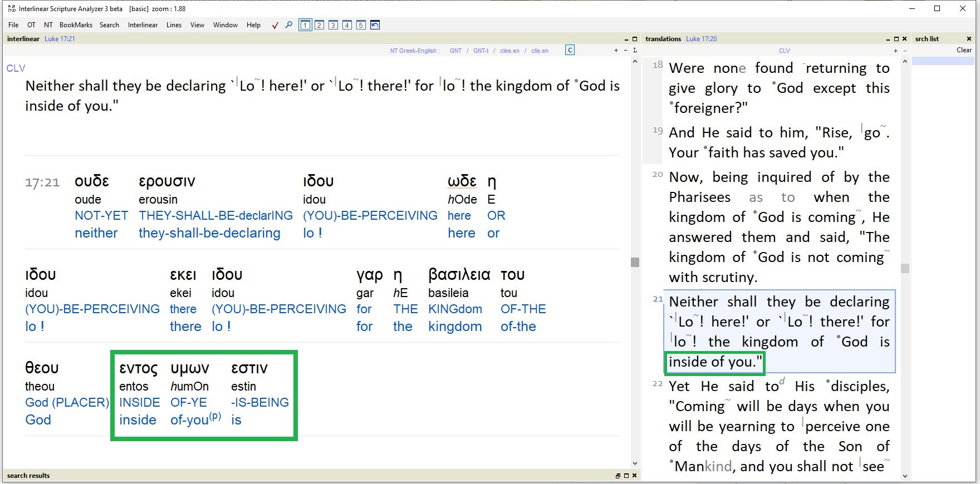
Task: Select the clis.en source link
Action: [x=540, y=51]
